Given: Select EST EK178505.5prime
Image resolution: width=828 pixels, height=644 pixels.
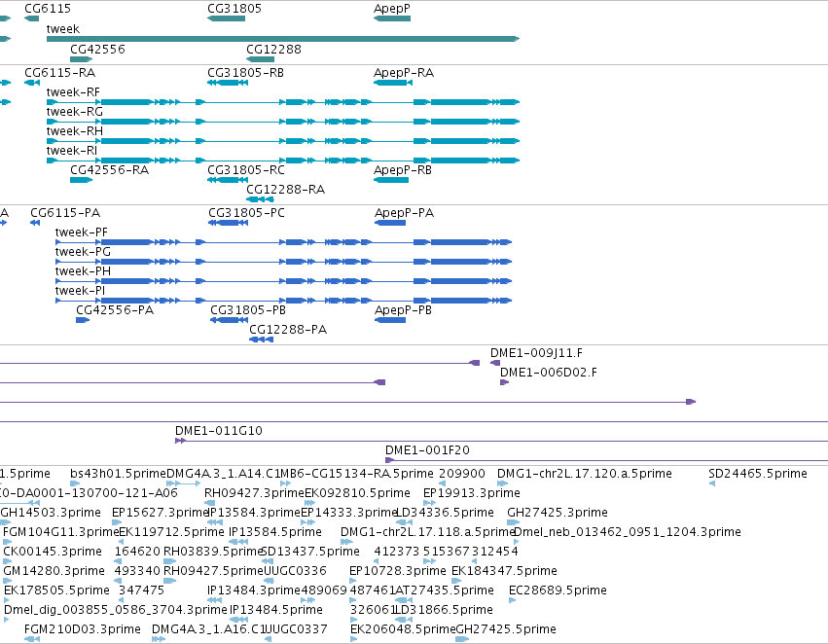Looking at the screenshot, I should pos(7,600).
